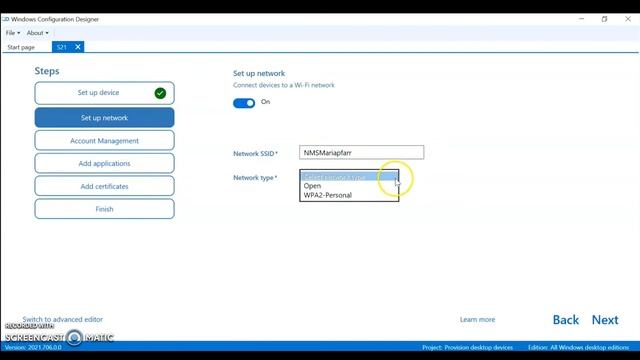Go to the Finish step
The image size is (640, 360).
pos(104,209)
